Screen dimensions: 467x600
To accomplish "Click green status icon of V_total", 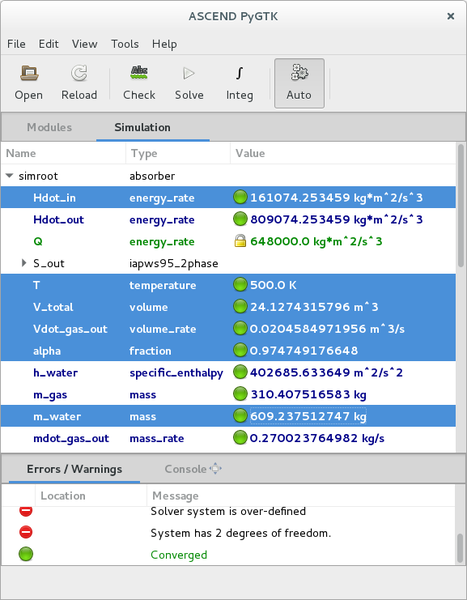I will (x=240, y=307).
